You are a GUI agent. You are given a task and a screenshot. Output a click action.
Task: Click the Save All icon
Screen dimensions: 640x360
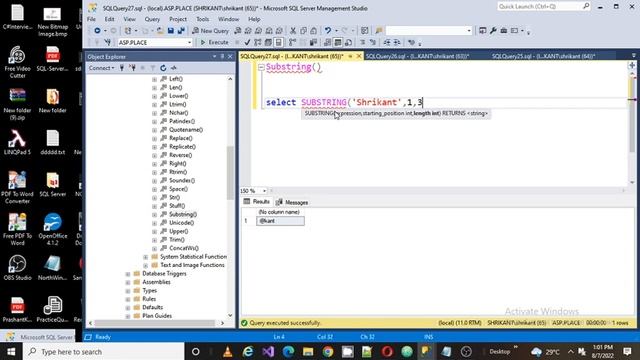(x=181, y=31)
